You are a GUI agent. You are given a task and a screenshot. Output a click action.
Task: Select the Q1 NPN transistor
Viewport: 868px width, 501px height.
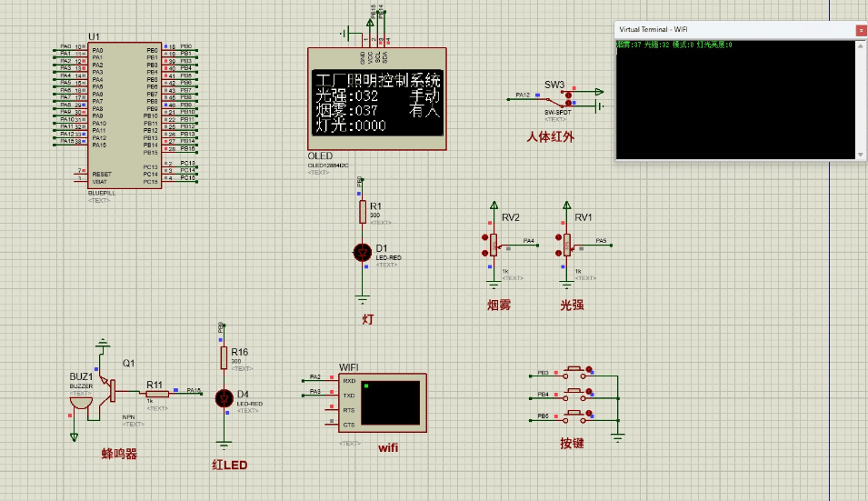point(112,389)
